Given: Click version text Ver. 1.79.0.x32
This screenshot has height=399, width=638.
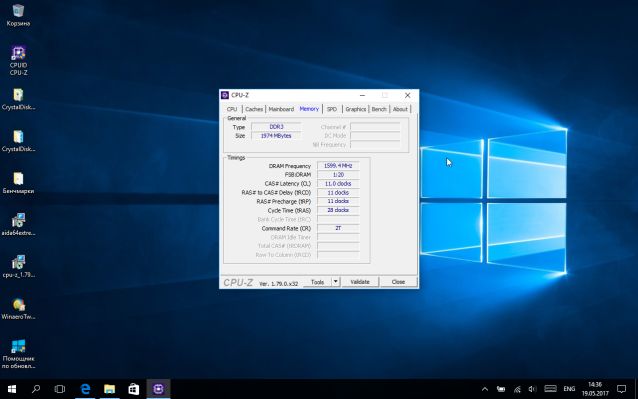Looking at the screenshot, I should click(279, 283).
